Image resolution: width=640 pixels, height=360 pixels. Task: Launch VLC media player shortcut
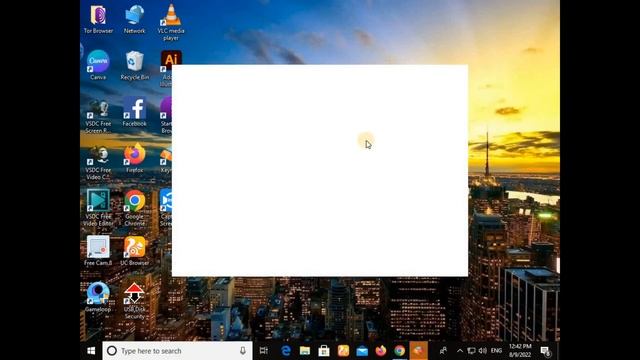tap(171, 22)
